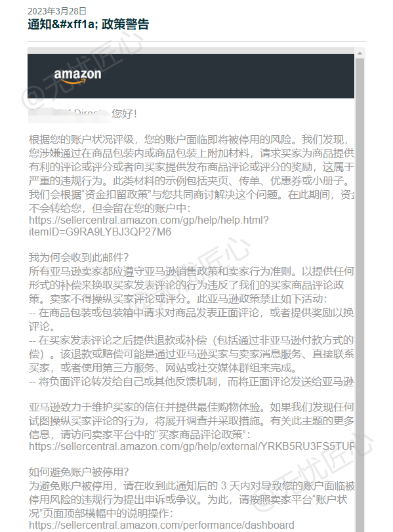The image size is (393, 532).
Task: Open the performance/dashboard link
Action: 161,525
